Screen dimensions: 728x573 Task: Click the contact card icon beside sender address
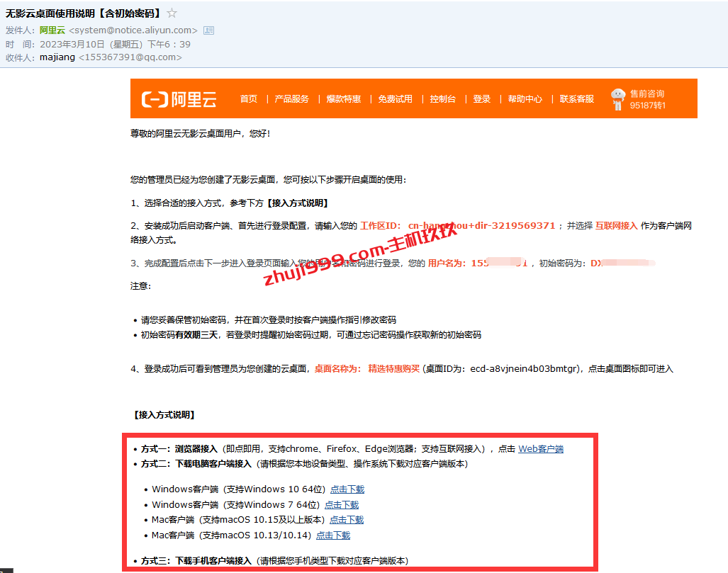[208, 30]
